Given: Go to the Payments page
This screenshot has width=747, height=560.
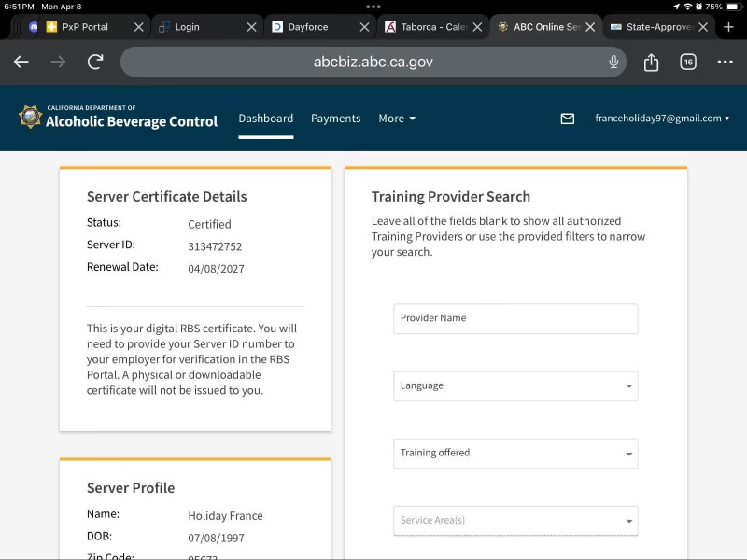Looking at the screenshot, I should click(x=335, y=119).
